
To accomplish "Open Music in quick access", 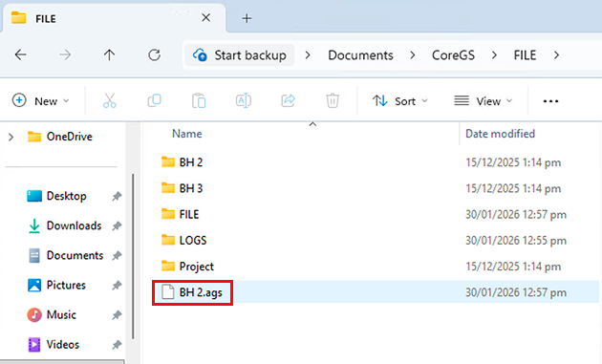I will pyautogui.click(x=52, y=315).
